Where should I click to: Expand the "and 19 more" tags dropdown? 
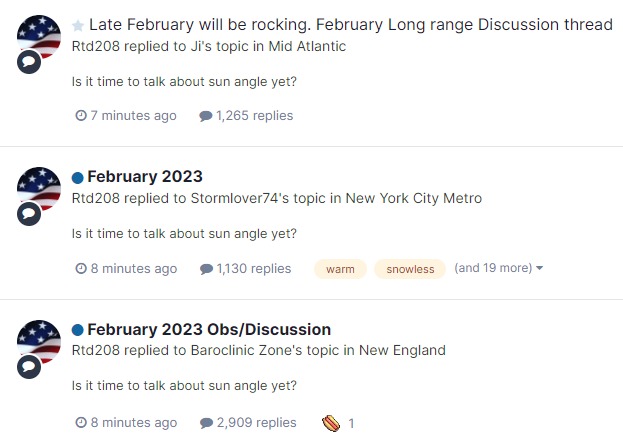(x=499, y=268)
